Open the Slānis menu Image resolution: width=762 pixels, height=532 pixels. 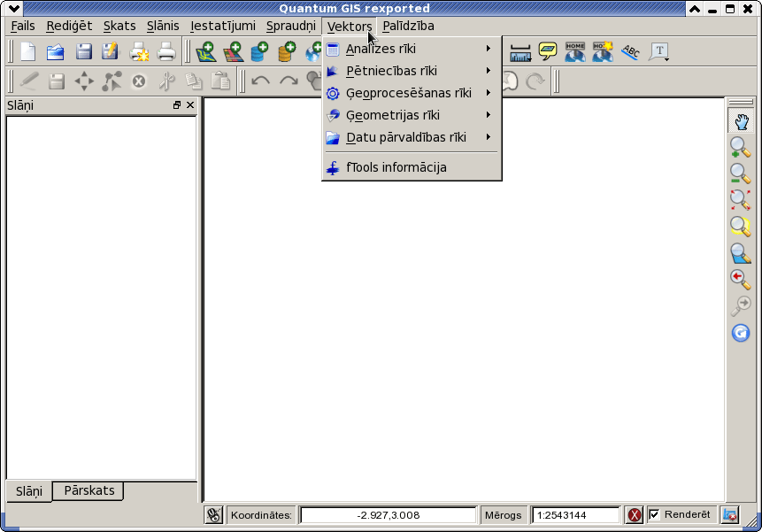[163, 26]
